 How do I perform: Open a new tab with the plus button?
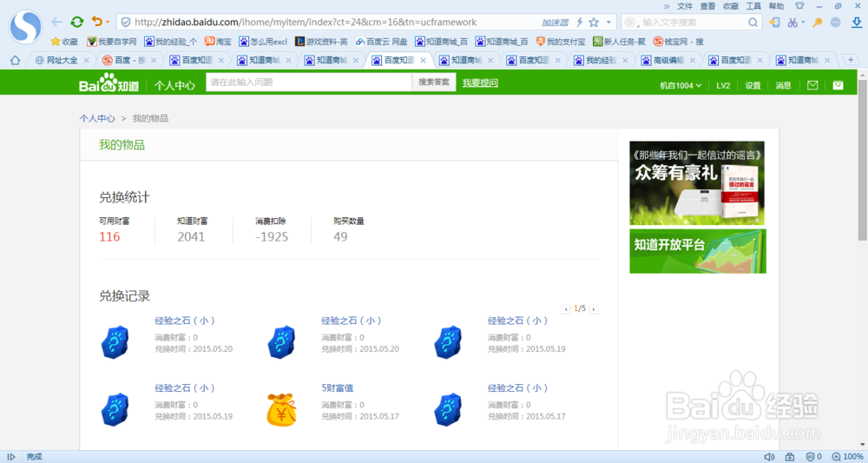(x=851, y=59)
